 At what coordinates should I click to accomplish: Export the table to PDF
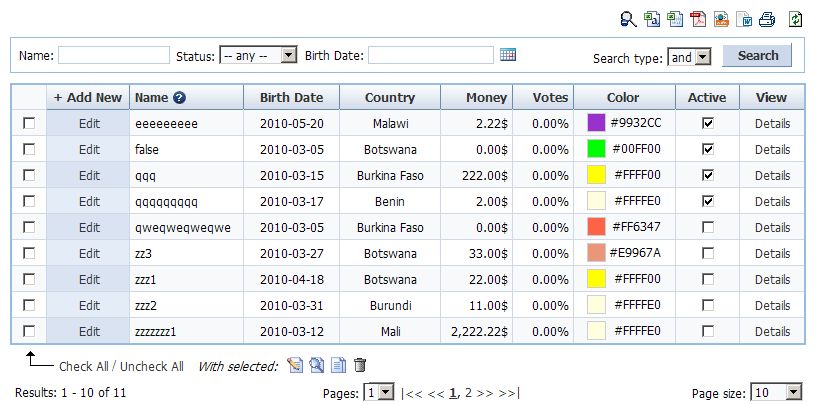(x=698, y=18)
